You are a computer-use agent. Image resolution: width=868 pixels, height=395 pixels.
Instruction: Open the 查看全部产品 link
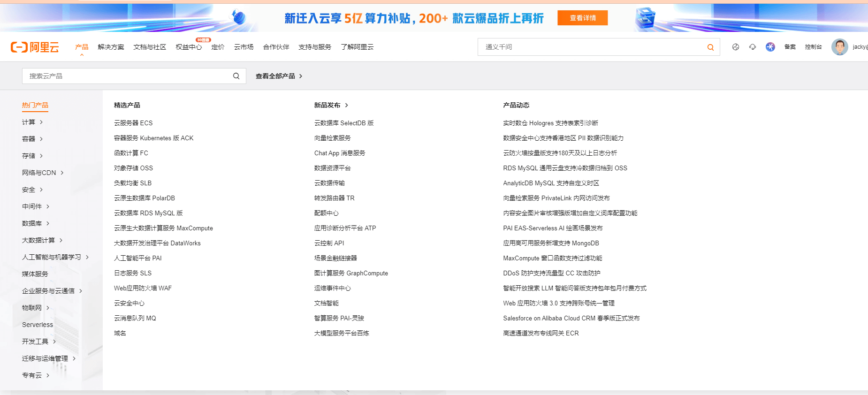pyautogui.click(x=279, y=76)
